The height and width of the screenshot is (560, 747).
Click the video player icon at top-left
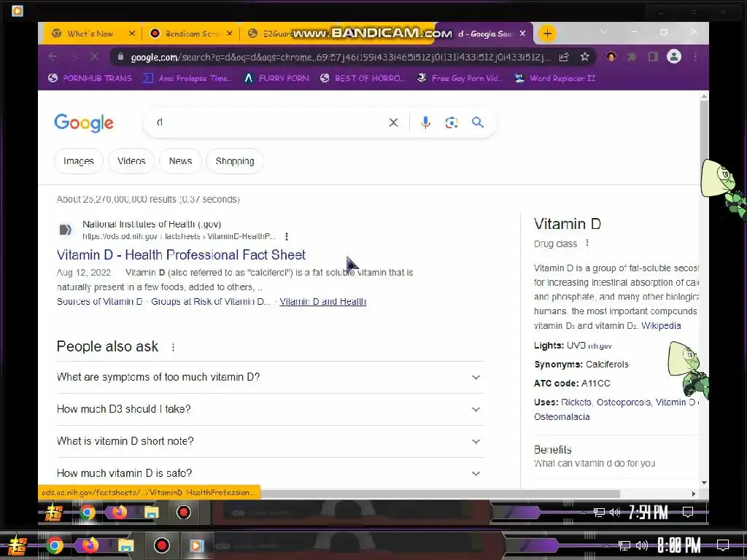(18, 10)
